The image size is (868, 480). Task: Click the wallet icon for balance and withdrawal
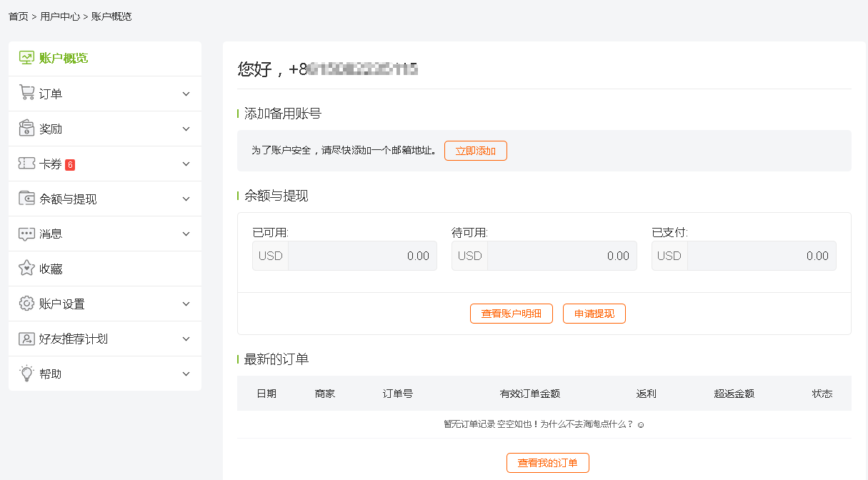pos(26,199)
